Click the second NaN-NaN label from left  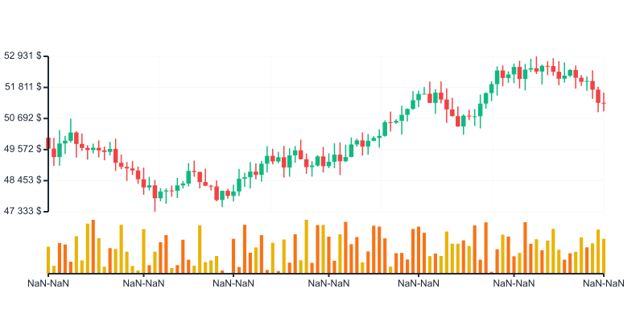[x=143, y=283]
